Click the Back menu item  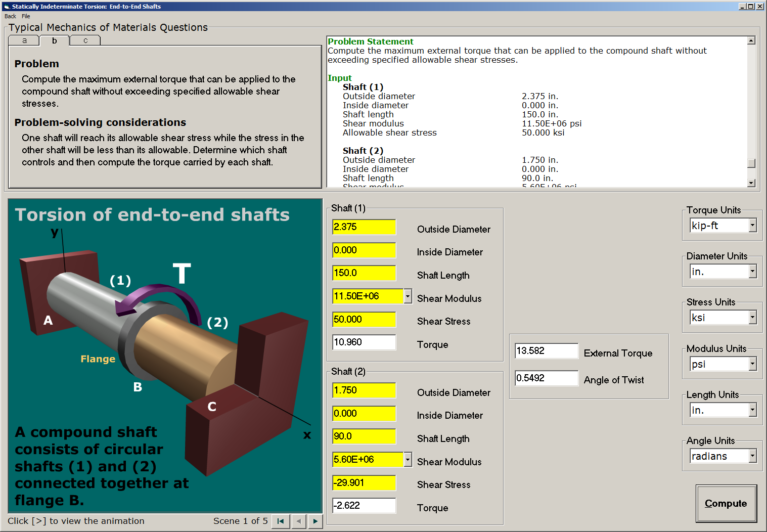click(x=9, y=16)
